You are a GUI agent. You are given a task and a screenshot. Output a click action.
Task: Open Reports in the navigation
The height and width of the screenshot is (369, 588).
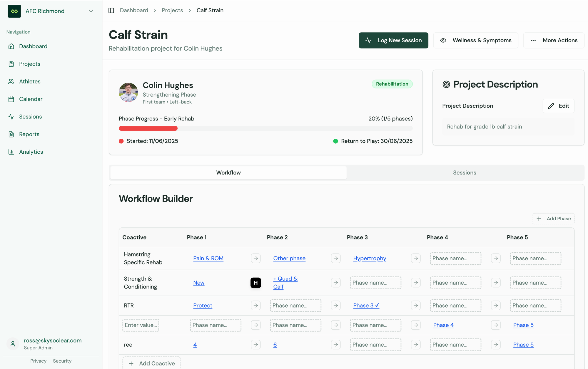(x=29, y=134)
